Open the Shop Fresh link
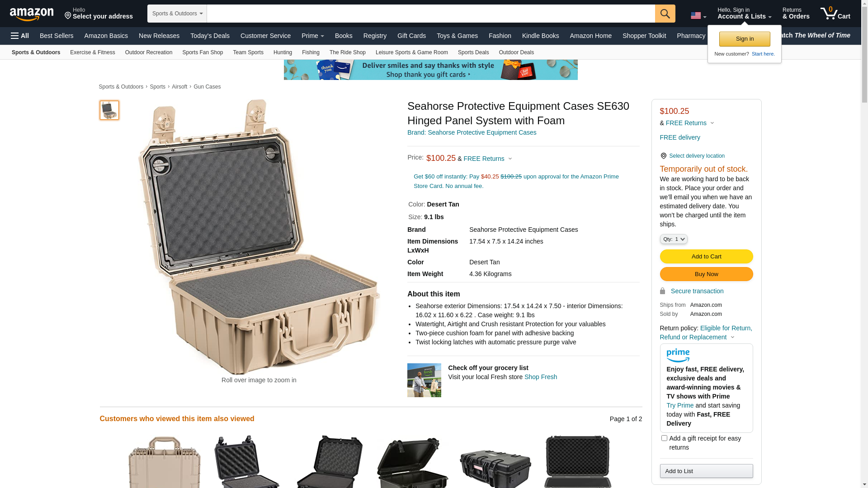 540,377
